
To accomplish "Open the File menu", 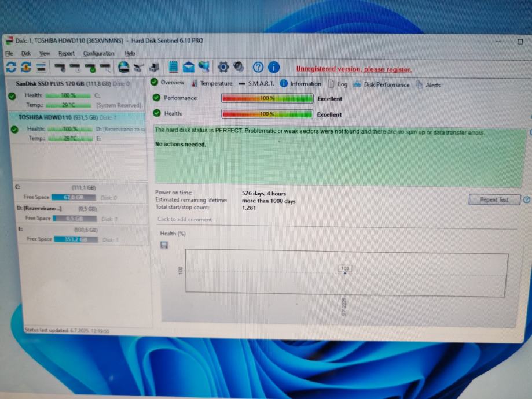I will coord(9,53).
